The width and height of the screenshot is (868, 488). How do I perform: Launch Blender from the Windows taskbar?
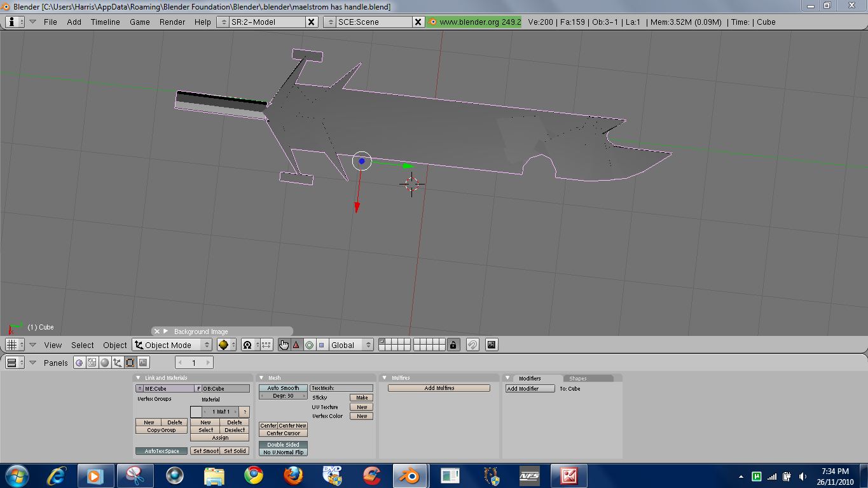(x=409, y=475)
